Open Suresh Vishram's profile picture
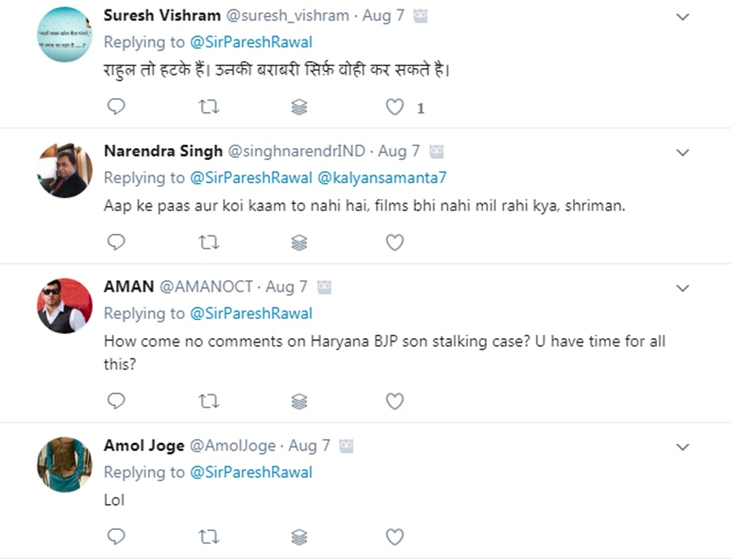731x560 pixels. click(64, 34)
